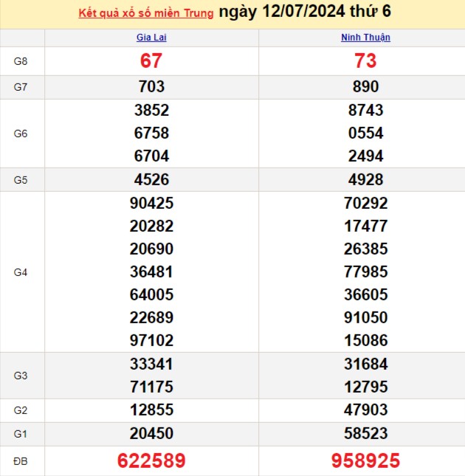Open the Ninh Thuận province link
This screenshot has height=476, width=465.
pyautogui.click(x=365, y=38)
